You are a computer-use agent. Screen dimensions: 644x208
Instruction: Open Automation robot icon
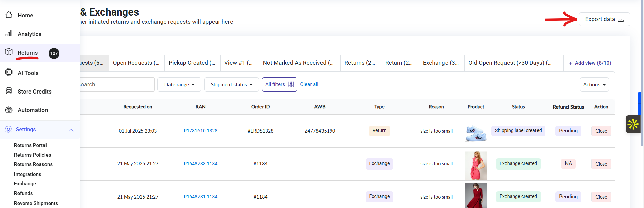9,110
